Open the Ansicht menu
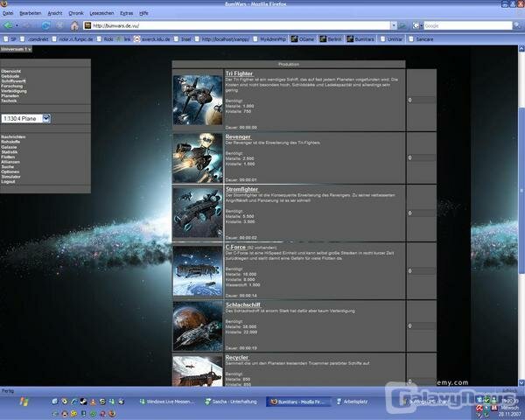The width and height of the screenshot is (525, 420). [55, 13]
